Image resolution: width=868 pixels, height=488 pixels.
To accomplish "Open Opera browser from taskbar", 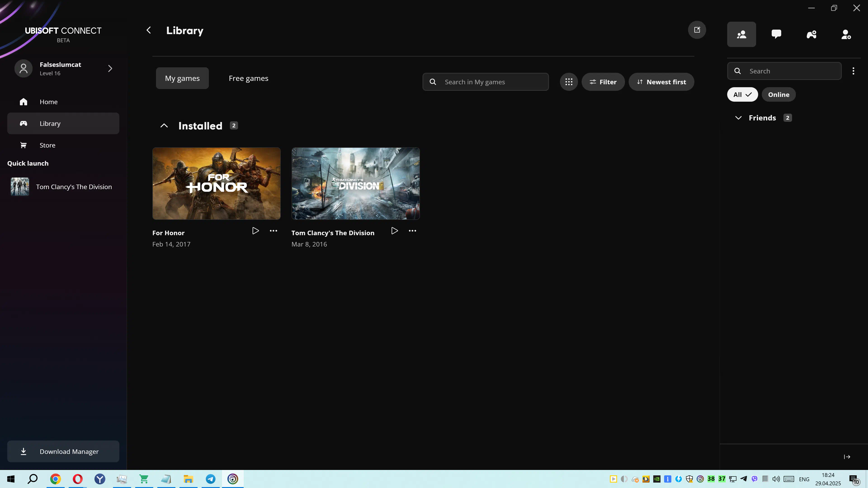I will 78,479.
